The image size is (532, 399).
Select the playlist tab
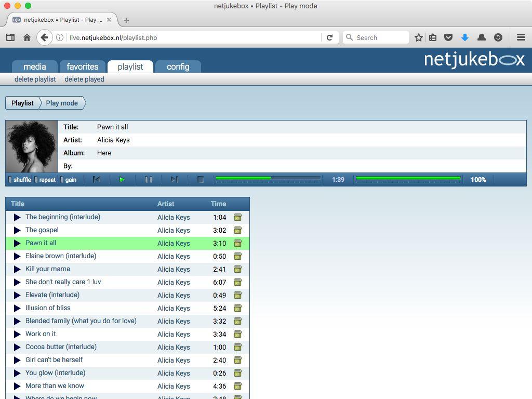130,66
